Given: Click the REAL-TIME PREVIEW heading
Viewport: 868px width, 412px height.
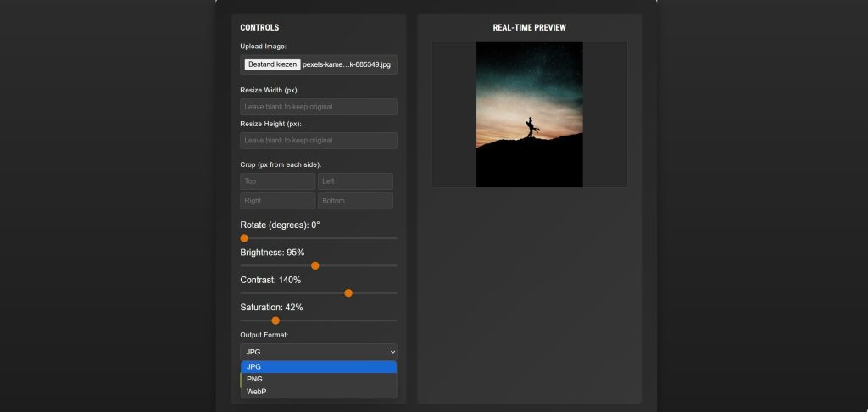Looking at the screenshot, I should click(530, 28).
